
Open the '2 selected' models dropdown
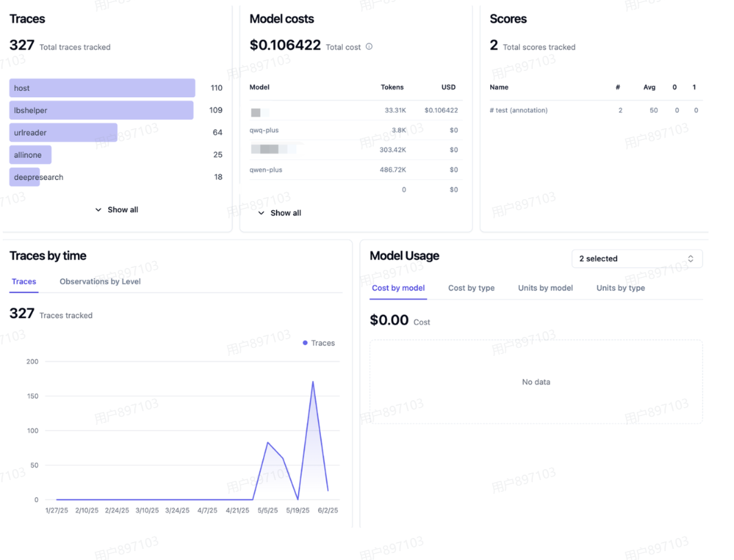[636, 259]
